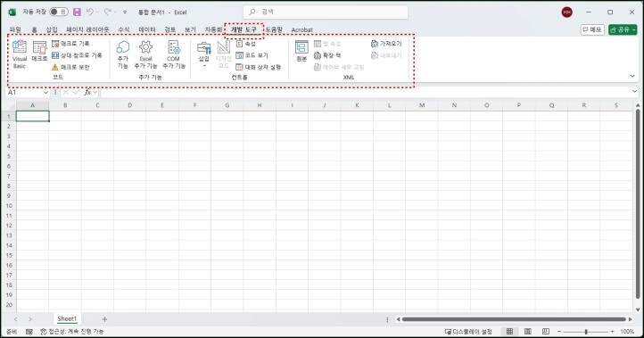Image resolution: width=644 pixels, height=338 pixels.
Task: Click 대화 상자 실행 (Run Dialog)
Action: (259, 67)
